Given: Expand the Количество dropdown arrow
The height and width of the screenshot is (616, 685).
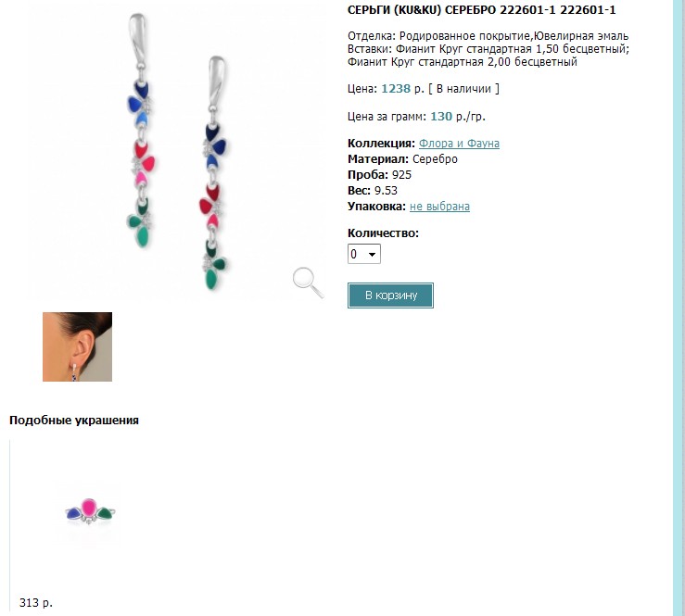Looking at the screenshot, I should [x=373, y=254].
